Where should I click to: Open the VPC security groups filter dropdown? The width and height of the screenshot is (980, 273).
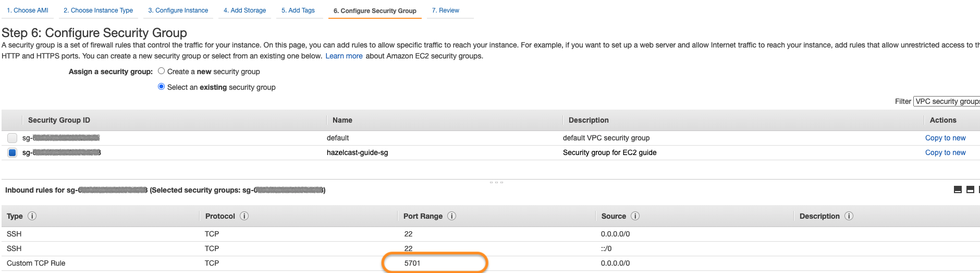[x=947, y=101]
